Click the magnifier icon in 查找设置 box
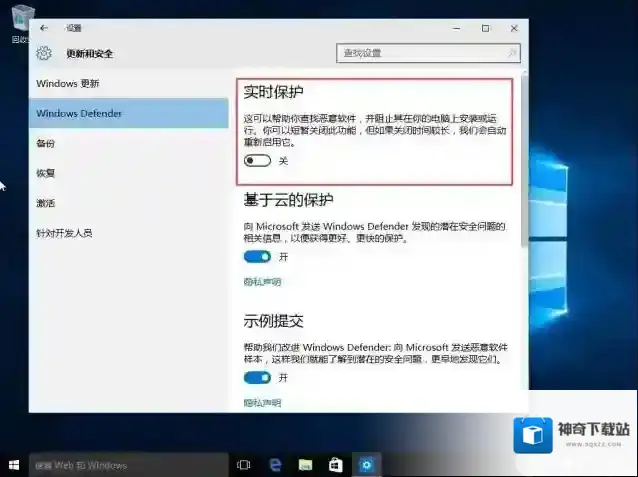This screenshot has width=638, height=477. tap(511, 53)
